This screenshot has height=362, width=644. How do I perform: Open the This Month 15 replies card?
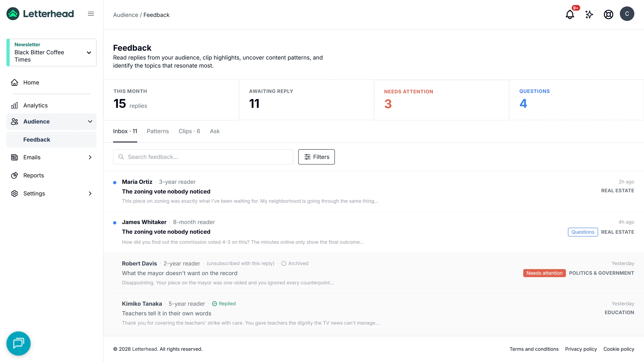click(x=171, y=100)
